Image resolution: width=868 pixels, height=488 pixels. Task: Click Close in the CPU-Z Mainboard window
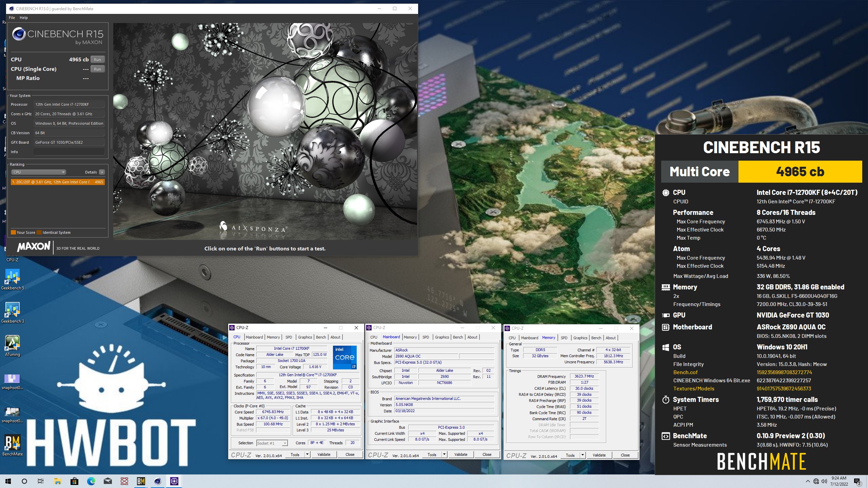[x=487, y=454]
